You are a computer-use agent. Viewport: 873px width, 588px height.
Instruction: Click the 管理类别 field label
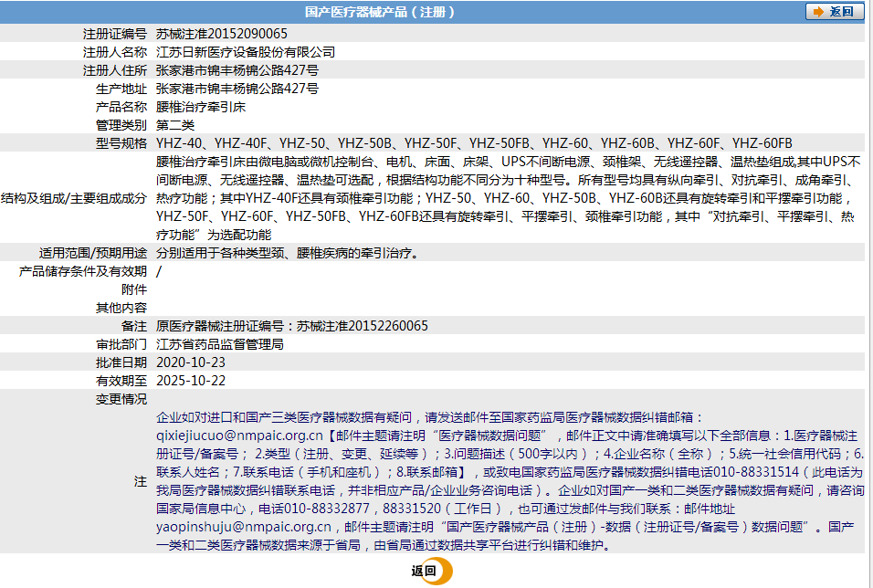point(121,125)
